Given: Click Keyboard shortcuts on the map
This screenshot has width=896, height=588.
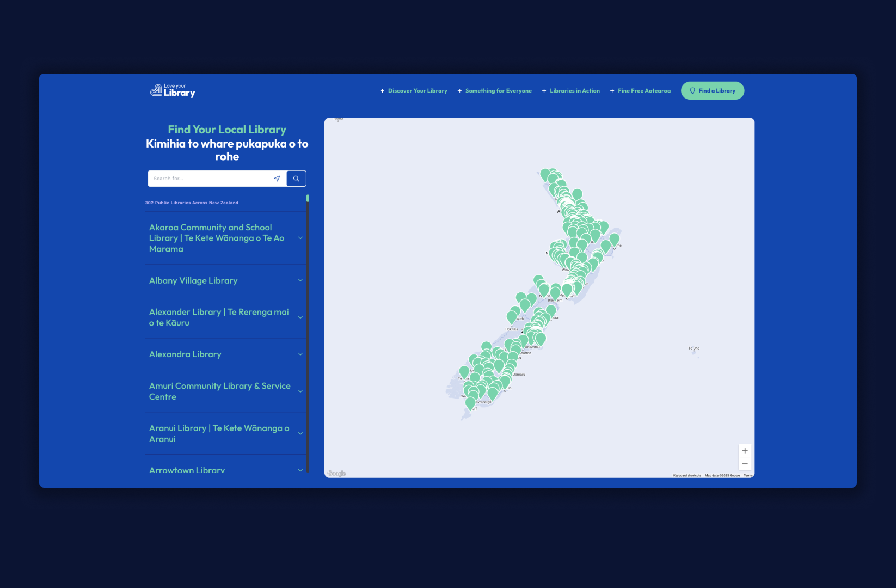Looking at the screenshot, I should pyautogui.click(x=687, y=475).
